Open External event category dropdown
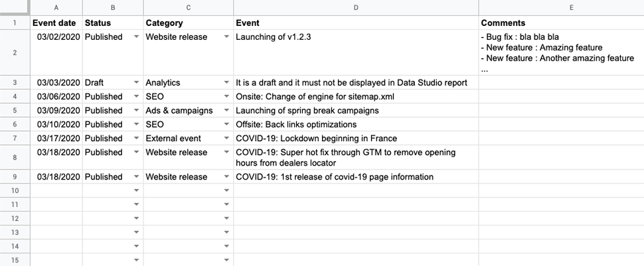Image resolution: width=644 pixels, height=266 pixels. coord(226,138)
